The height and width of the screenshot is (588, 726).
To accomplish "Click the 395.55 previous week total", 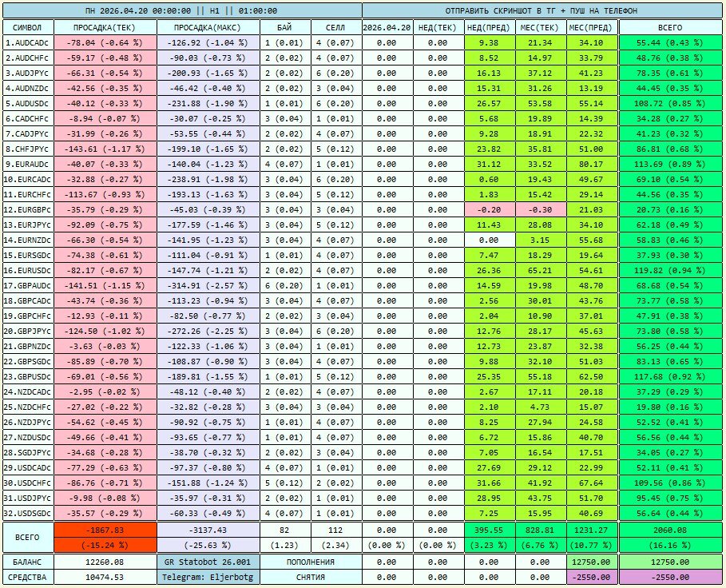I will pyautogui.click(x=490, y=530).
